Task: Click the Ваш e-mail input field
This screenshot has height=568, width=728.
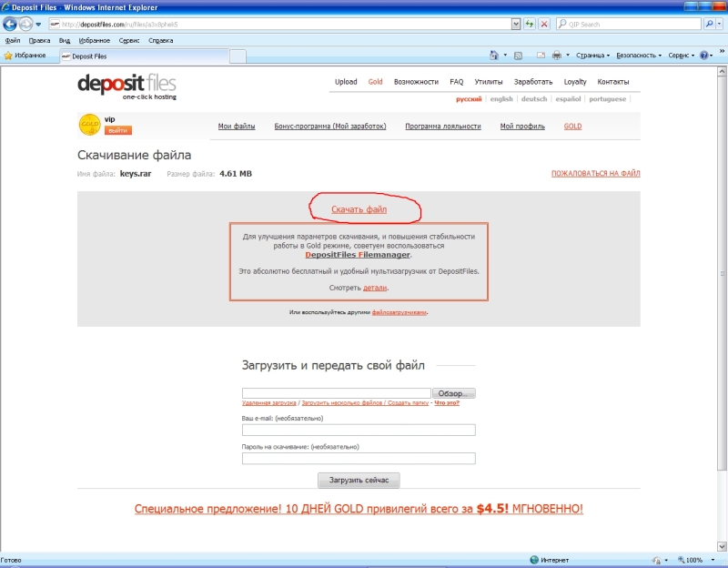Action: tap(359, 430)
